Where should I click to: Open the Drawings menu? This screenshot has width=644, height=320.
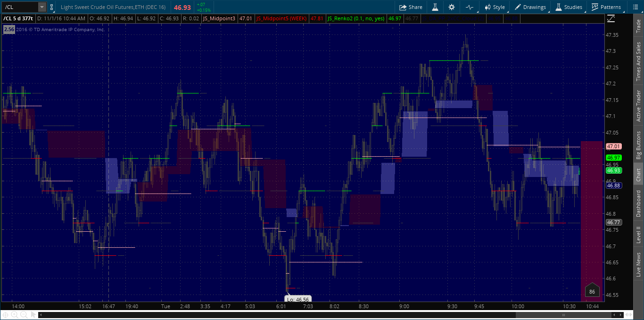pyautogui.click(x=530, y=7)
